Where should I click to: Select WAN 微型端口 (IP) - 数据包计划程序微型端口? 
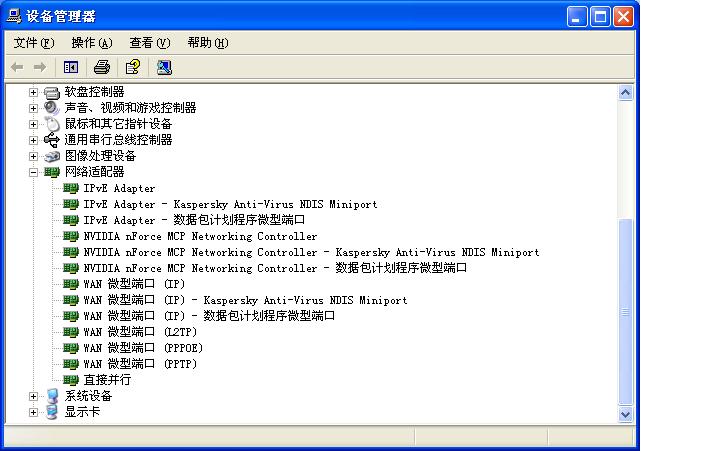(x=209, y=316)
